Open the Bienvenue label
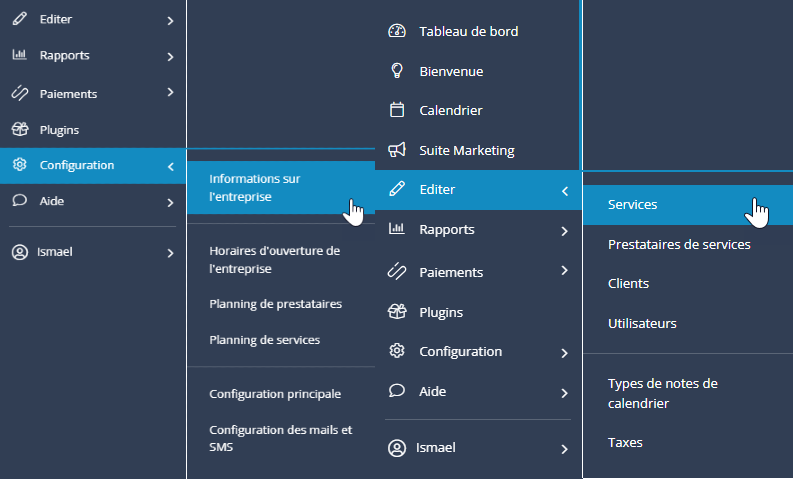Screen dimensions: 793x479 click(x=451, y=71)
